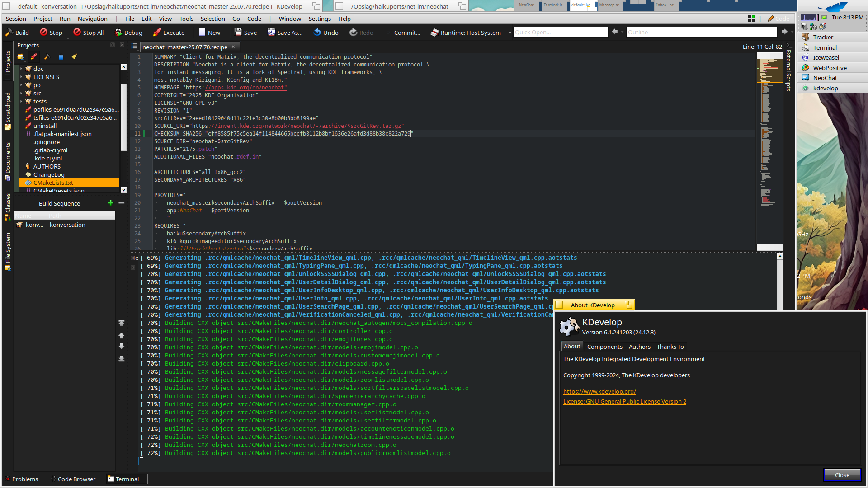Remove Build Sequence item with minus
This screenshot has width=868, height=488.
pyautogui.click(x=121, y=203)
